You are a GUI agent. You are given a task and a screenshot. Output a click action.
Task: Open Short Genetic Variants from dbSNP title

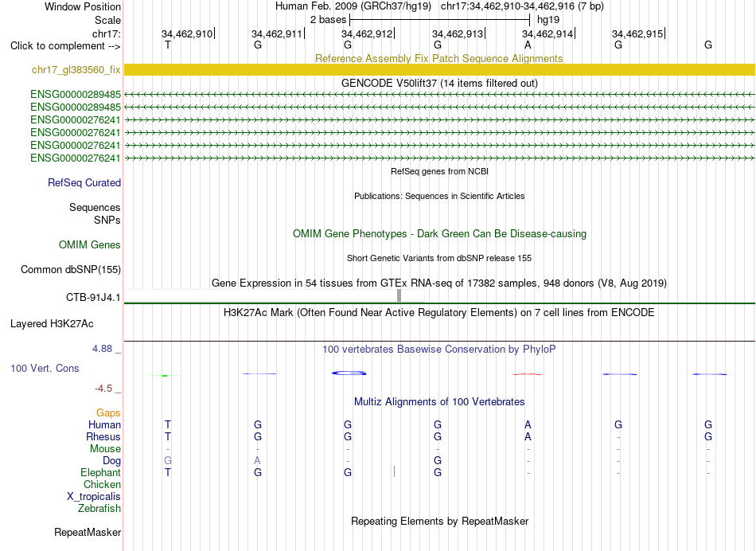point(439,258)
